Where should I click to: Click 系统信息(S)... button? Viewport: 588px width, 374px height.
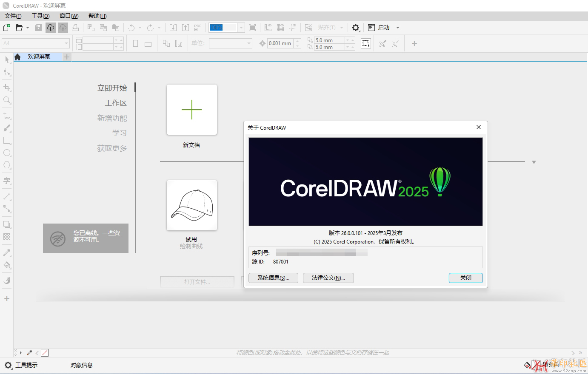(x=273, y=278)
